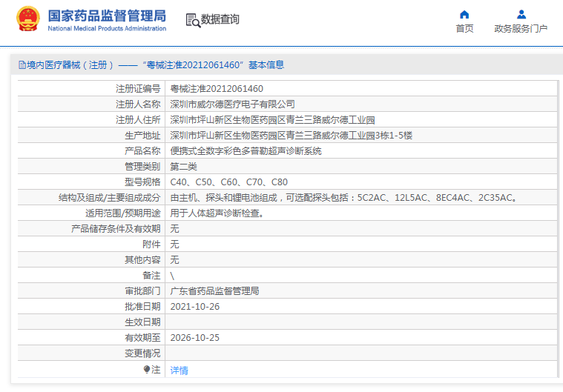Click the model list C40、C50、C60、C70、C80
The height and width of the screenshot is (392, 563).
(228, 182)
